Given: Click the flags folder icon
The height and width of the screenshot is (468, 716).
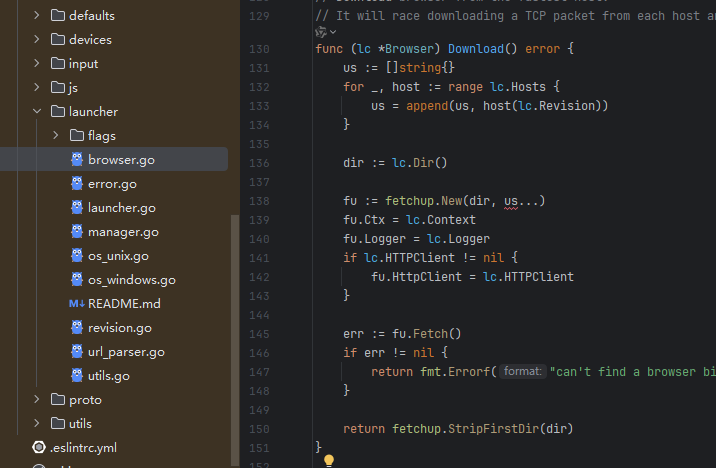Looking at the screenshot, I should (76, 136).
